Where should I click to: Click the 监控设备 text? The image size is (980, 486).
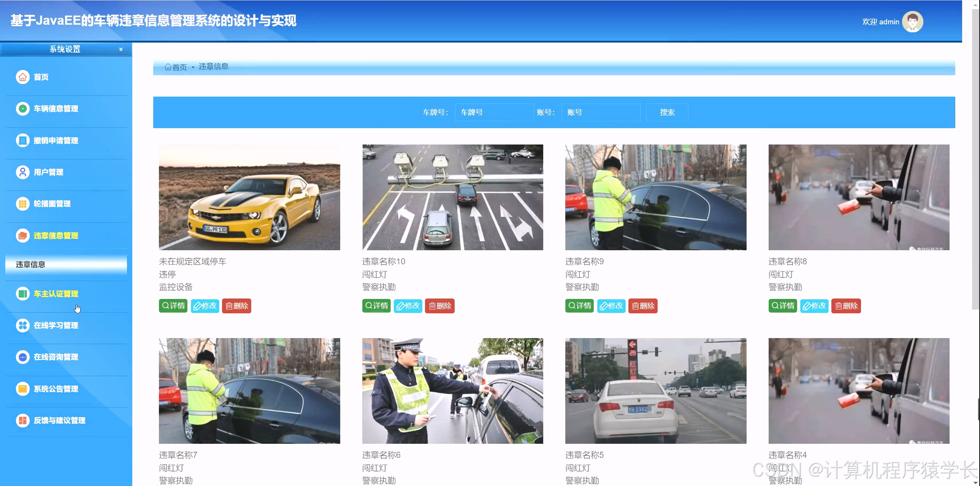(x=176, y=287)
